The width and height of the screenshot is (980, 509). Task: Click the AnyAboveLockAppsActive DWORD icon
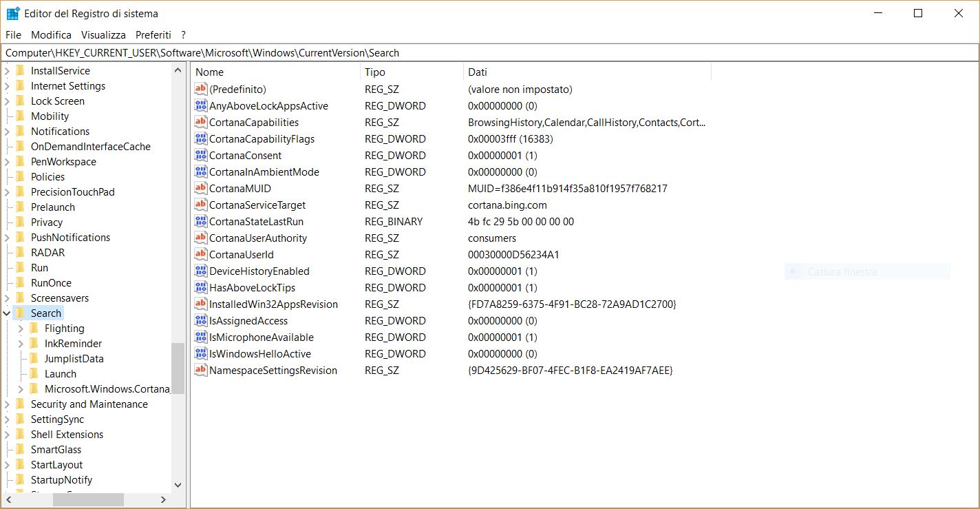pos(201,105)
